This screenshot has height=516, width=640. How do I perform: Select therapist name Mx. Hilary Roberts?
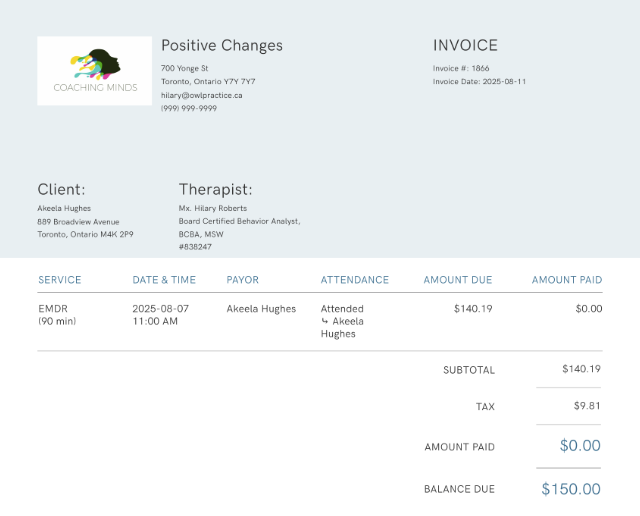pyautogui.click(x=212, y=208)
